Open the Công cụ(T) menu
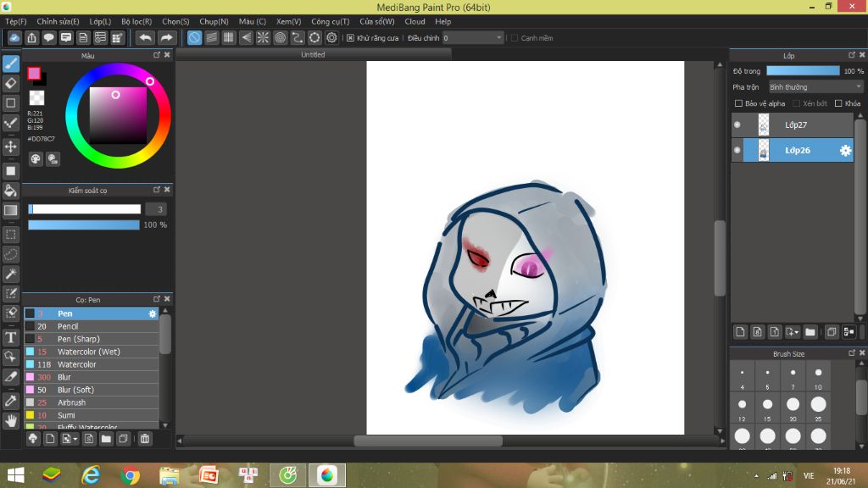Image resolution: width=868 pixels, height=488 pixels. click(330, 21)
